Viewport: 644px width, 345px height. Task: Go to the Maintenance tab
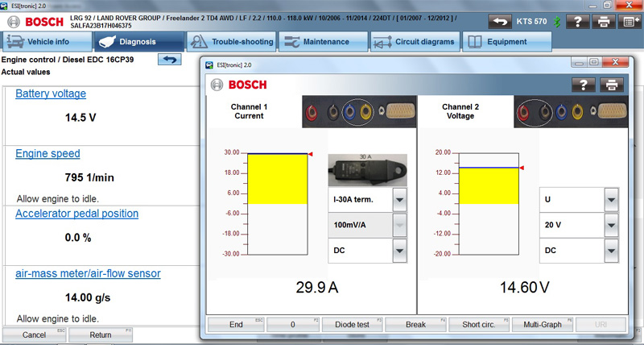324,42
